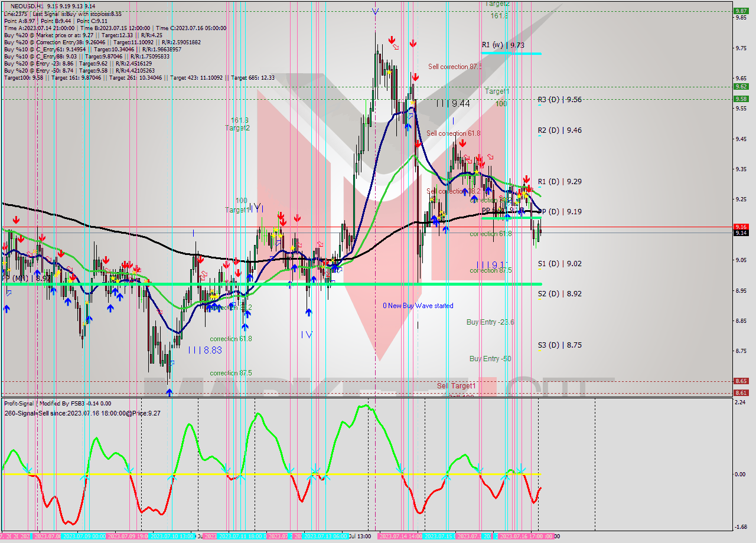756x543 pixels.
Task: Click the green 9.58 price axis tag
Action: coord(741,99)
